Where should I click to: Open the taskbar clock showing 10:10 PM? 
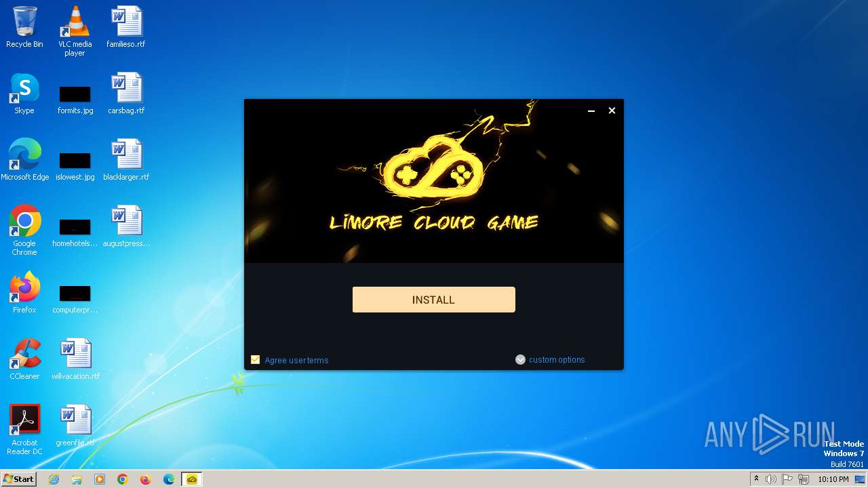coord(833,479)
